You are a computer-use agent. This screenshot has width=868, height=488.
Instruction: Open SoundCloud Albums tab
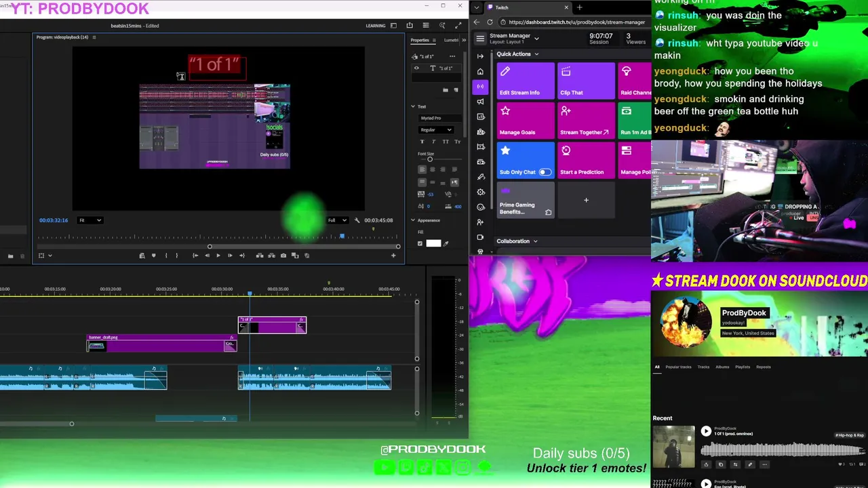722,367
